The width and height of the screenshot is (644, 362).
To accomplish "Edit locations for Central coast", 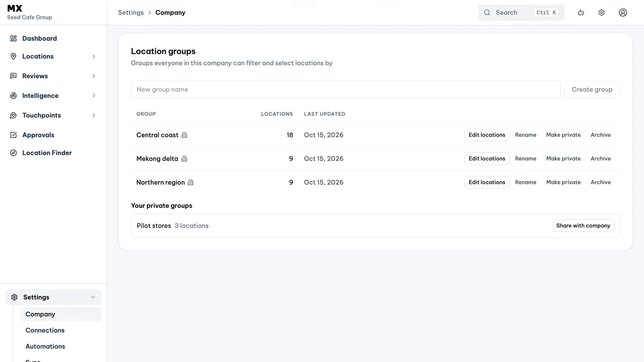I will 487,135.
